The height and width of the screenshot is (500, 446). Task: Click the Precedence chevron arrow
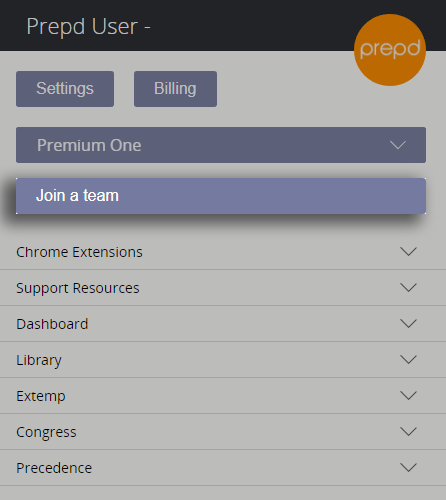tap(408, 468)
